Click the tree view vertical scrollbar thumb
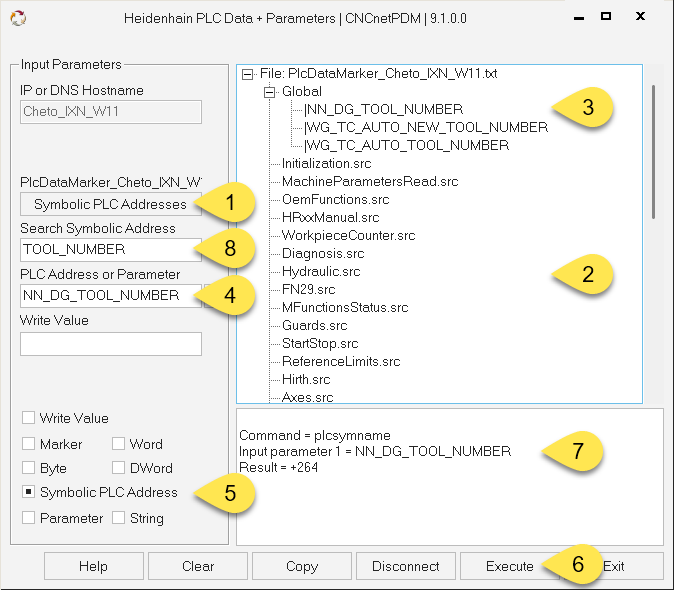The height and width of the screenshot is (590, 674). point(653,152)
